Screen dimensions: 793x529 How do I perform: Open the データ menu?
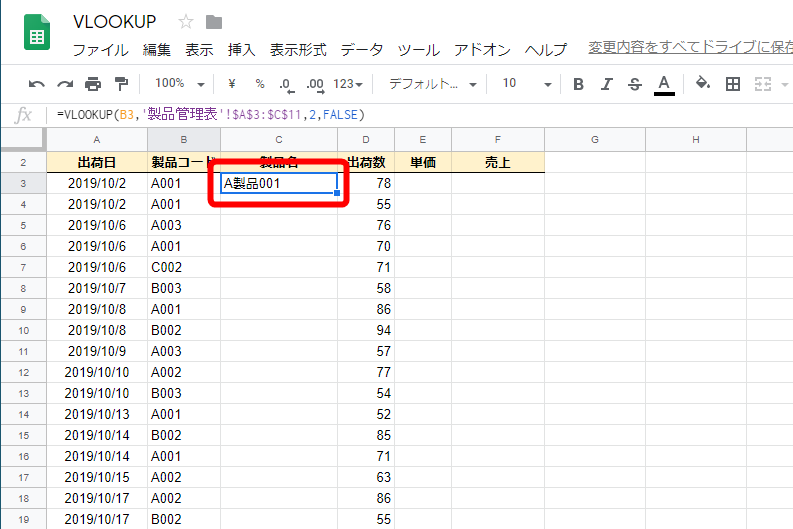362,50
